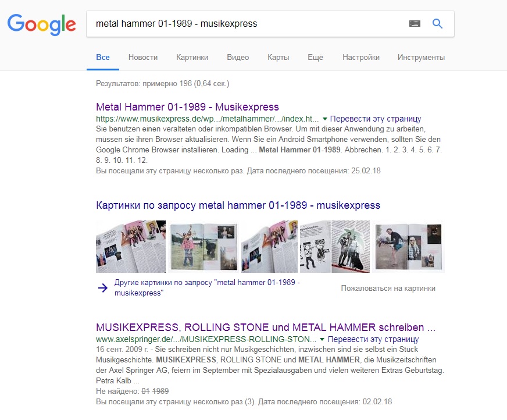Expand the dropdown arrow beside the axelspringer.de URL
Viewport: 507px width, 420px height.
(x=322, y=339)
